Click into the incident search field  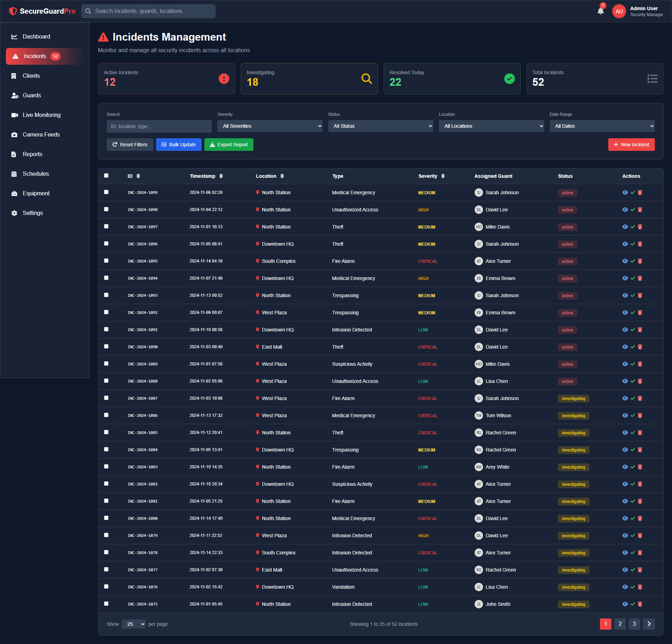tap(159, 126)
